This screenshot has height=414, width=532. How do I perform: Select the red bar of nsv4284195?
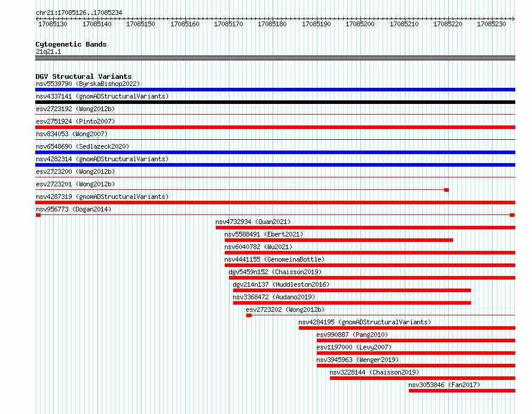tap(407, 328)
